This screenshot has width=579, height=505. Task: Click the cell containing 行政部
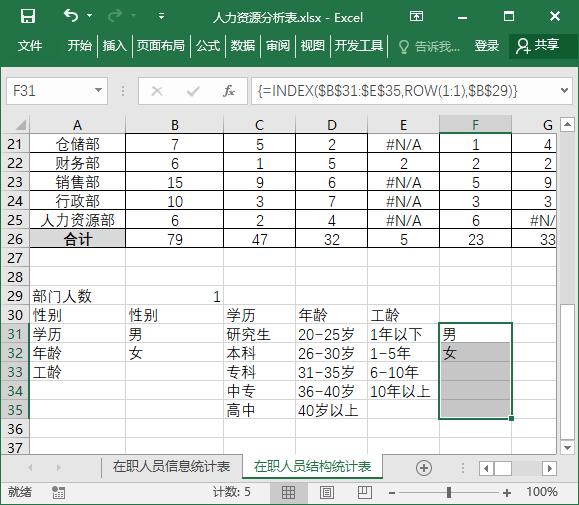[78, 202]
